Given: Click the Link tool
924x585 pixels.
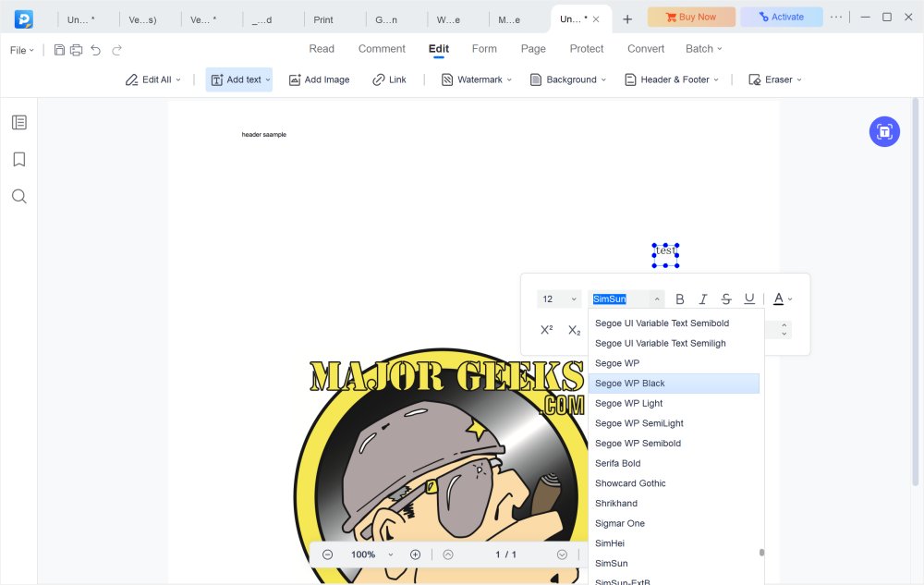Looking at the screenshot, I should click(389, 79).
